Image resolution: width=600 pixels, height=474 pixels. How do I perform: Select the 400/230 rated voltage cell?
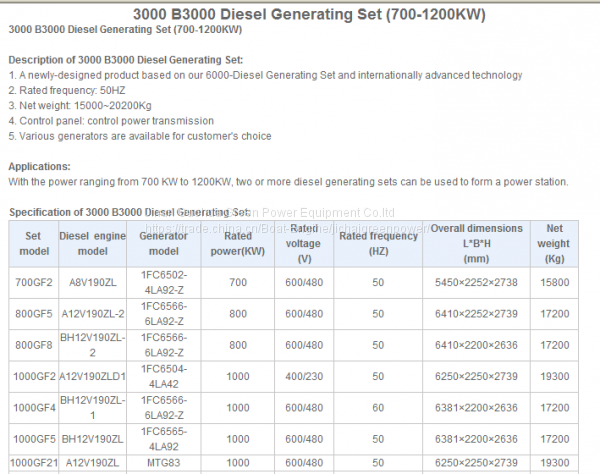pos(304,376)
